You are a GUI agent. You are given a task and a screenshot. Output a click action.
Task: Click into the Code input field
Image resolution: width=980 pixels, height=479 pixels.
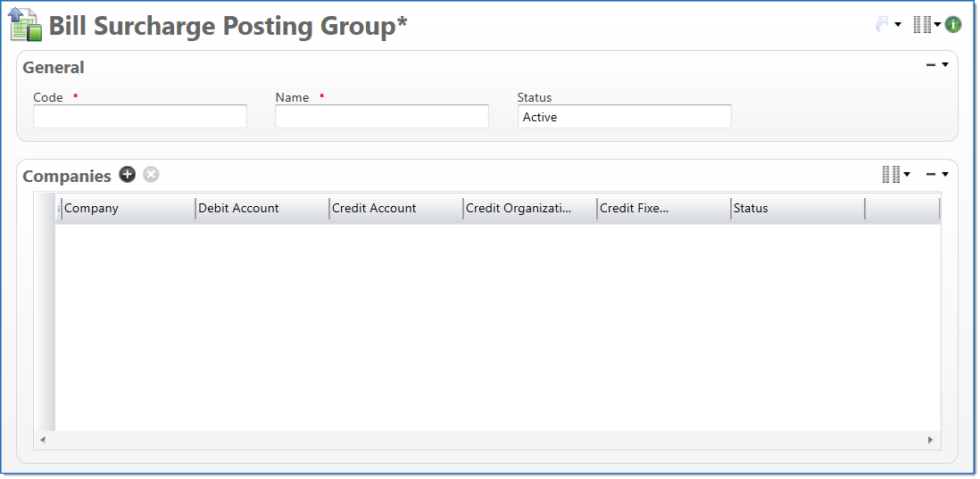tap(140, 117)
